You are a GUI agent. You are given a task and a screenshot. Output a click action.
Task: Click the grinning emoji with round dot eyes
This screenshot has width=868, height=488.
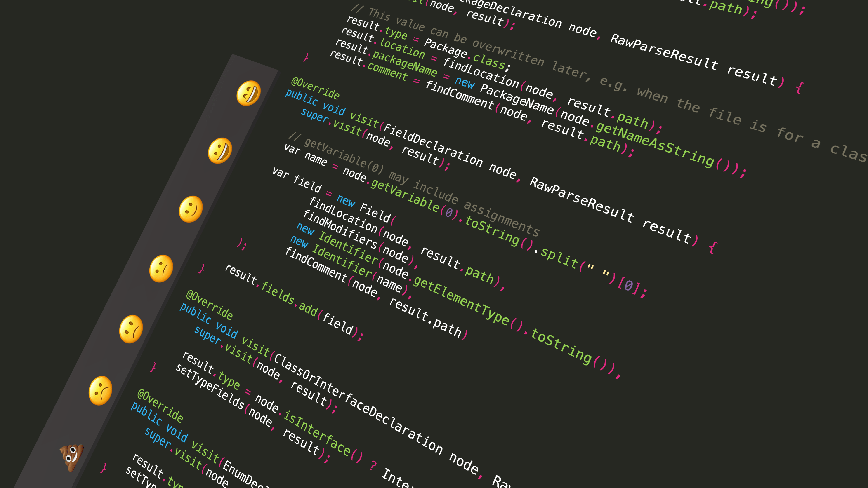[220, 150]
